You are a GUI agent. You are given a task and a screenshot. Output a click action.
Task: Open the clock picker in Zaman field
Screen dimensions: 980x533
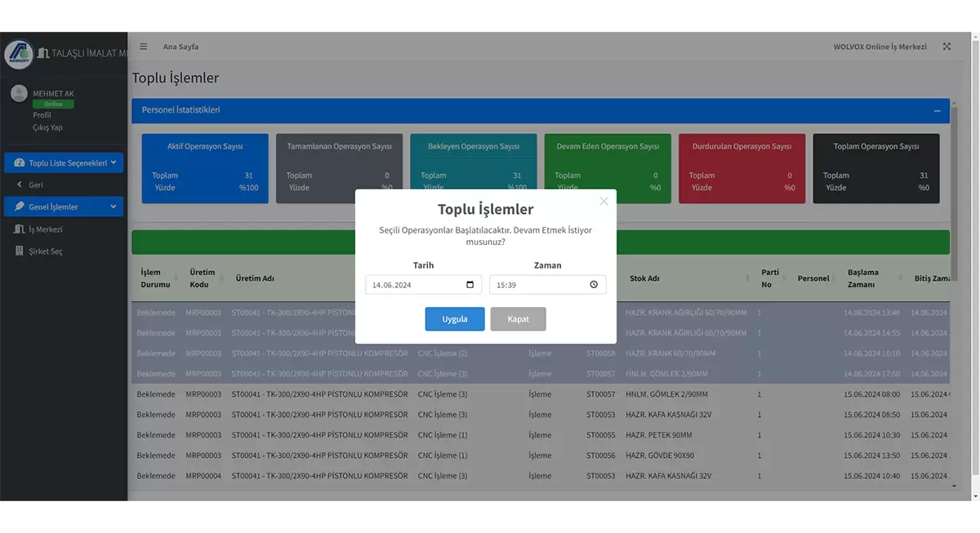pos(594,285)
